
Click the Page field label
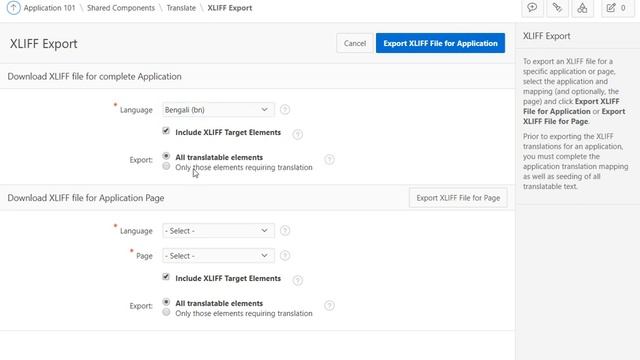(x=144, y=256)
